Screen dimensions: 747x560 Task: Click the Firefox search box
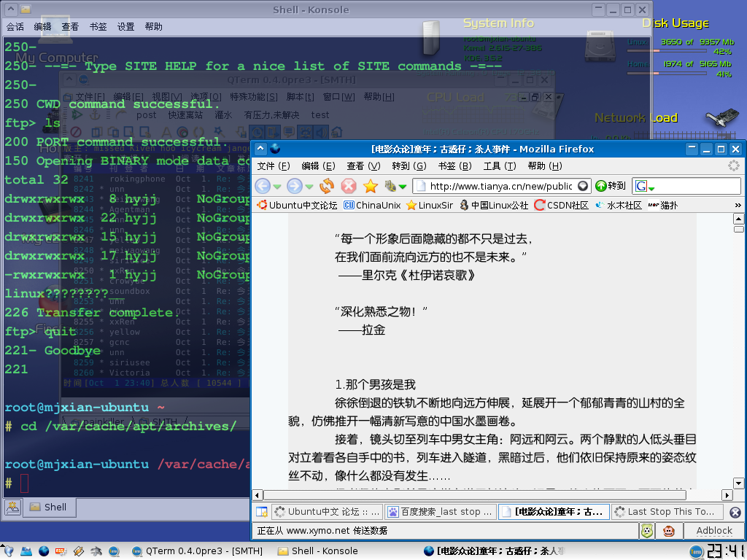697,186
